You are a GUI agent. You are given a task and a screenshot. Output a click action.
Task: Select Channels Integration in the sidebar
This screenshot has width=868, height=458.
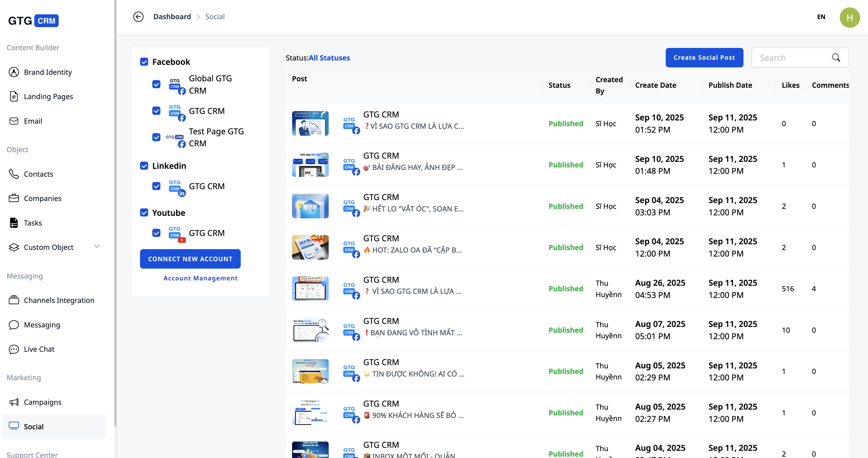tap(59, 300)
